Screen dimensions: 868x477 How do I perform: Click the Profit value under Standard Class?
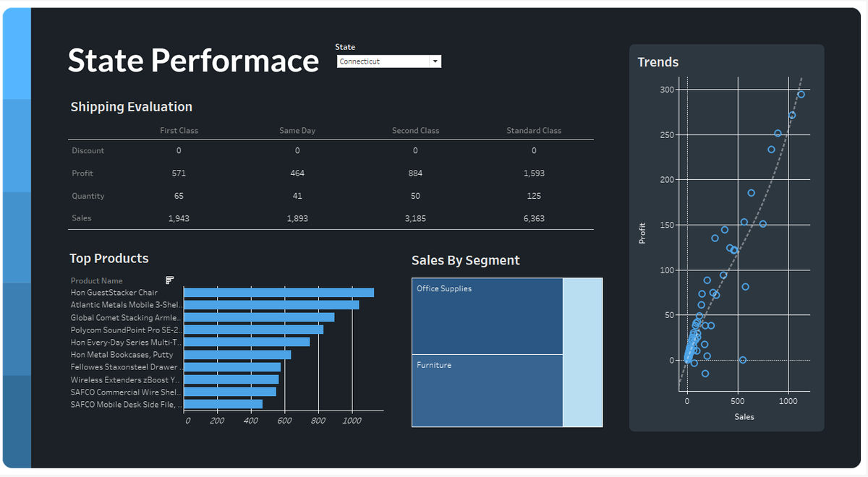coord(533,173)
